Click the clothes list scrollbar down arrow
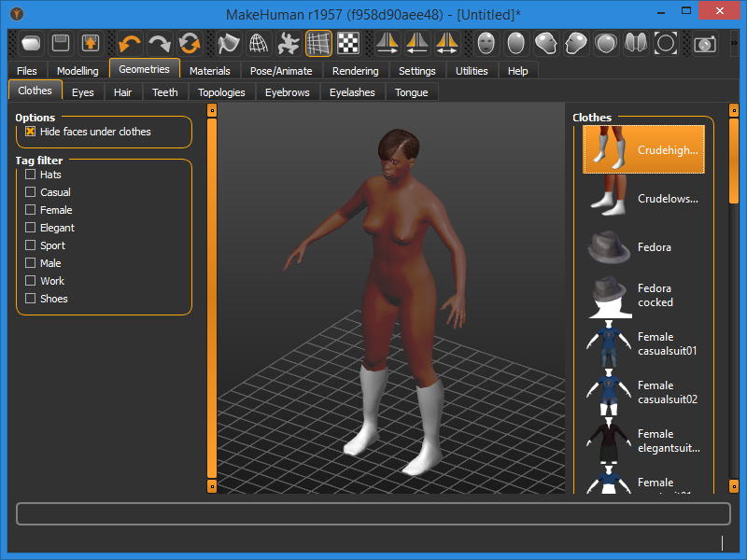Viewport: 747px width, 560px height. (734, 486)
